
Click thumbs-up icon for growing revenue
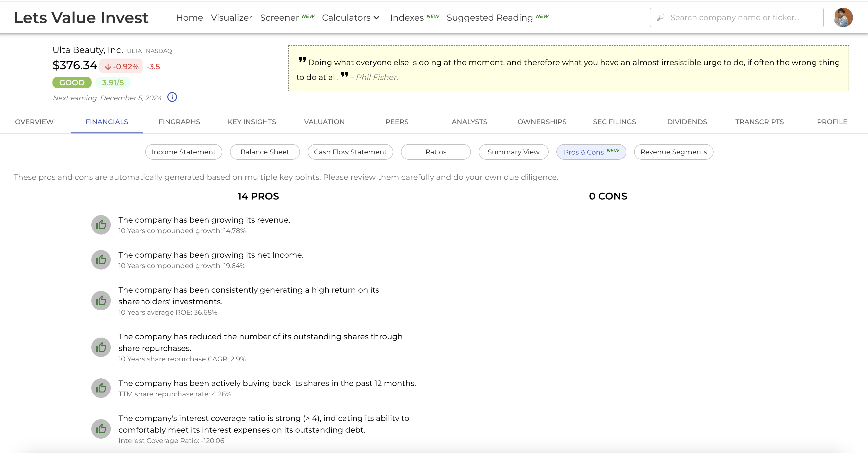[x=101, y=225]
